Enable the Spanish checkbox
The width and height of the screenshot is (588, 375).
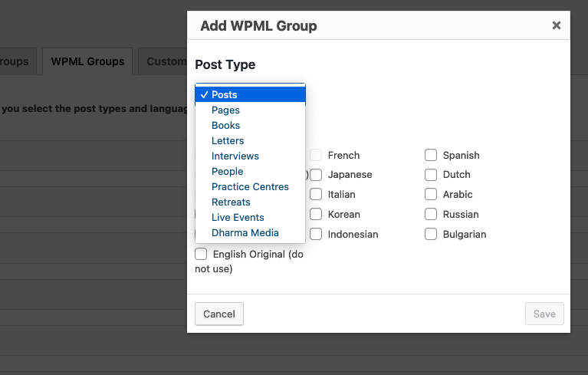click(x=431, y=155)
